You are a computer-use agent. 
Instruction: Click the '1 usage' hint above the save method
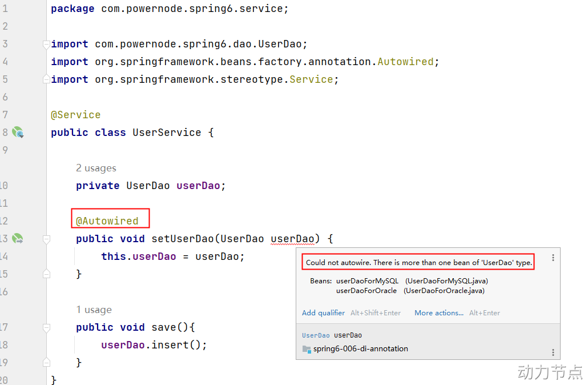coord(94,310)
